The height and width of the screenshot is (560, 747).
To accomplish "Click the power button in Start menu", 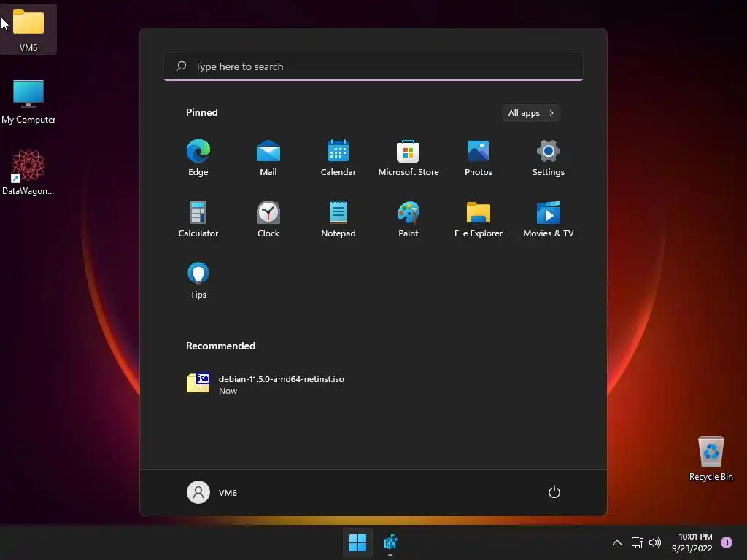I will (554, 492).
